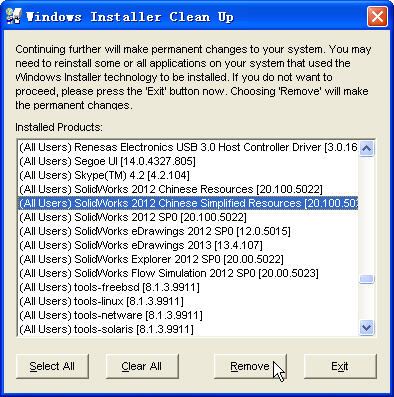Select SolidWorks Explorer 2012 SP0 entry
This screenshot has height=397, width=394.
click(x=188, y=259)
